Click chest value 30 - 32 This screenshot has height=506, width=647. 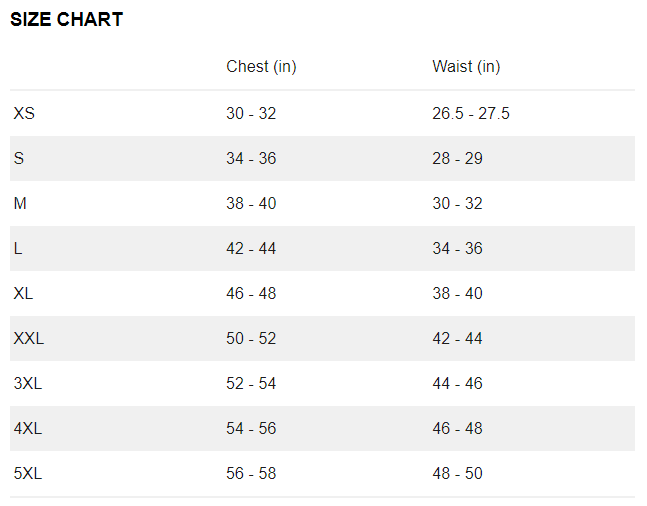[x=251, y=113]
